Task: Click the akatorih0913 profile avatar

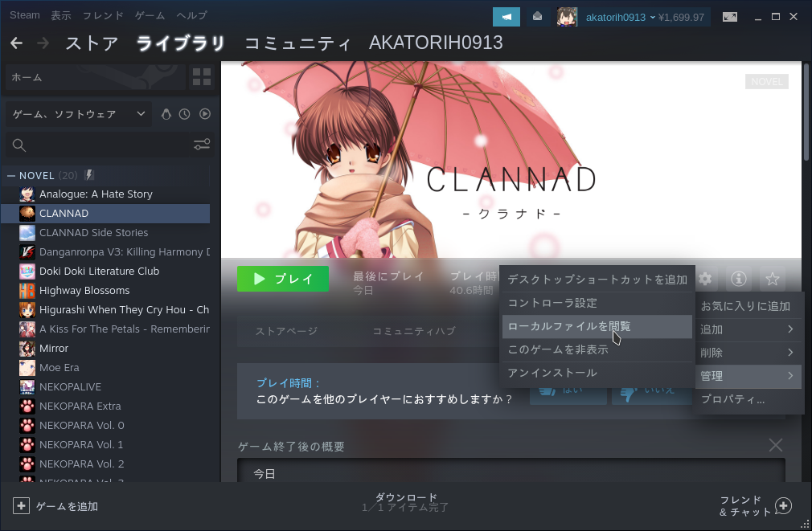Action: tap(567, 17)
